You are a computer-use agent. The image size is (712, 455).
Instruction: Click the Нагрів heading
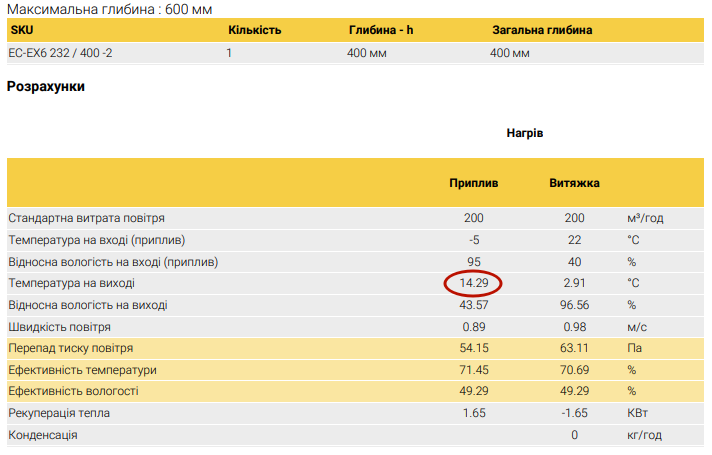[524, 133]
